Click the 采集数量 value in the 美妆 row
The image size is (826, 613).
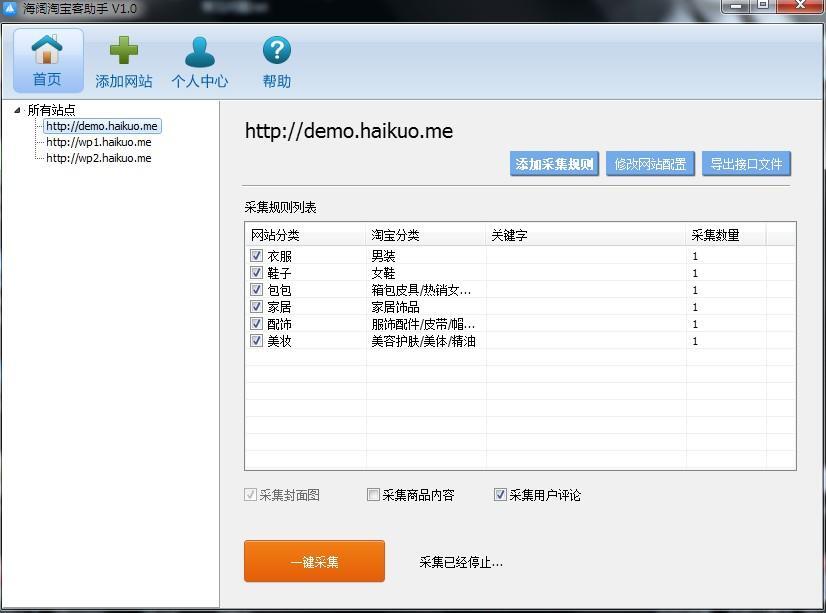[695, 341]
